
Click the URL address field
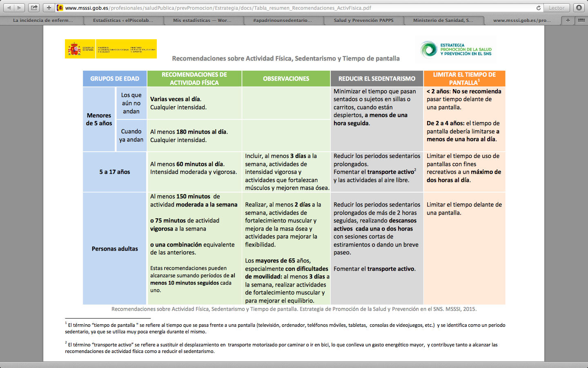click(x=286, y=8)
